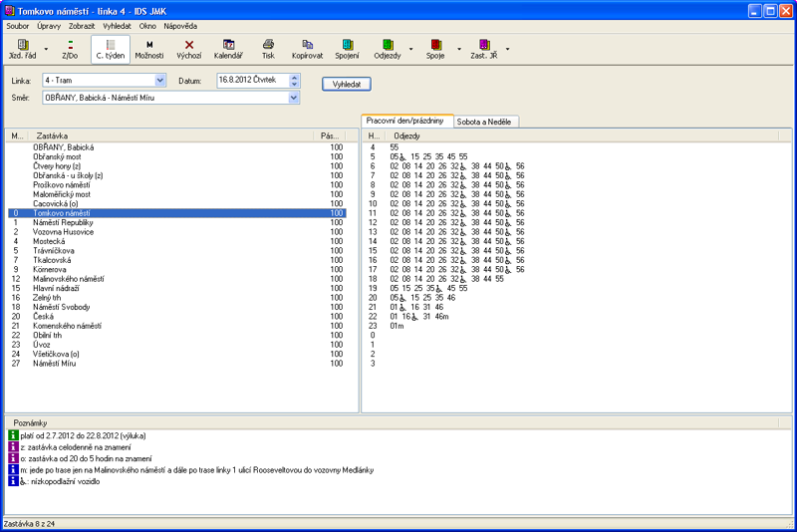Click the Výchozí reset icon
The image size is (797, 532).
pyautogui.click(x=189, y=49)
